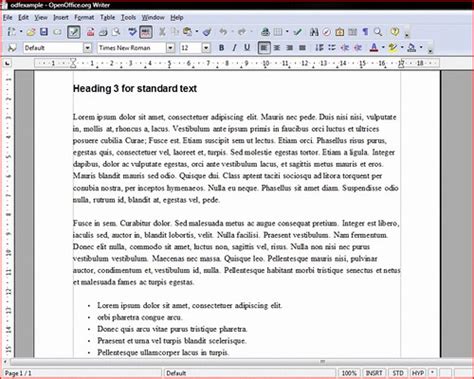The height and width of the screenshot is (379, 474).
Task: Click the HYP hyperlink mode field
Action: click(x=418, y=373)
